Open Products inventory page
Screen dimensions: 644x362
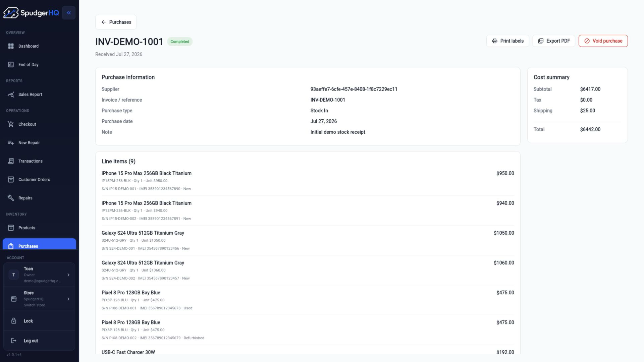39,228
